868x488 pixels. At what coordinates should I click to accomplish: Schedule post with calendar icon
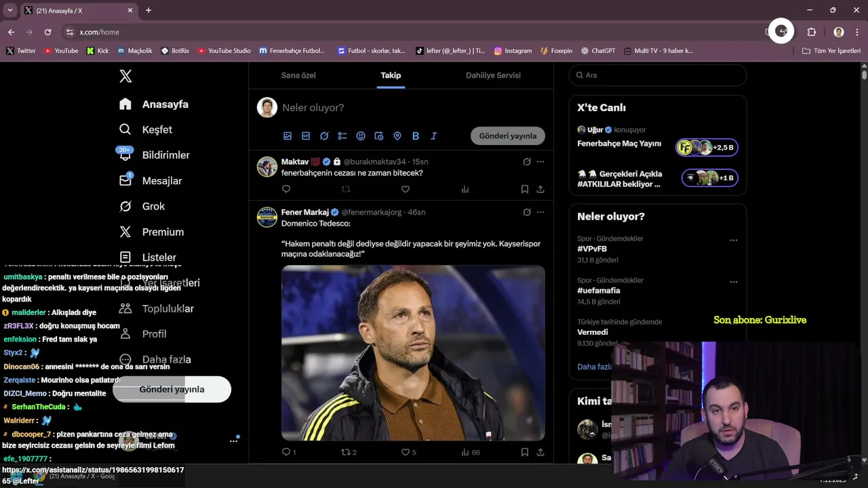point(379,136)
